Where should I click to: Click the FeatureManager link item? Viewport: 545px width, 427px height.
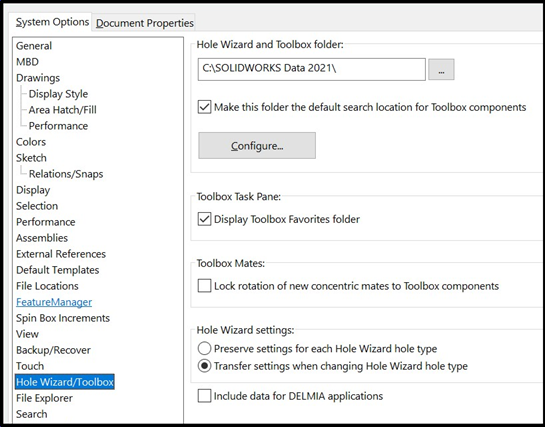pyautogui.click(x=54, y=302)
